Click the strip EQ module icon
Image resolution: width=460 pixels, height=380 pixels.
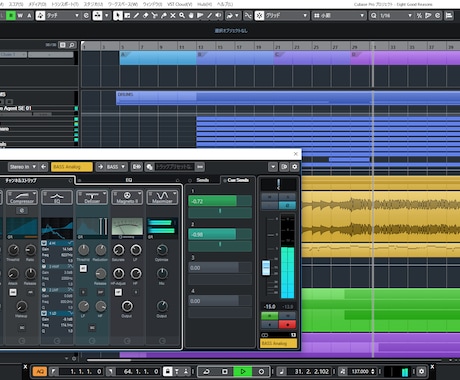tap(57, 197)
